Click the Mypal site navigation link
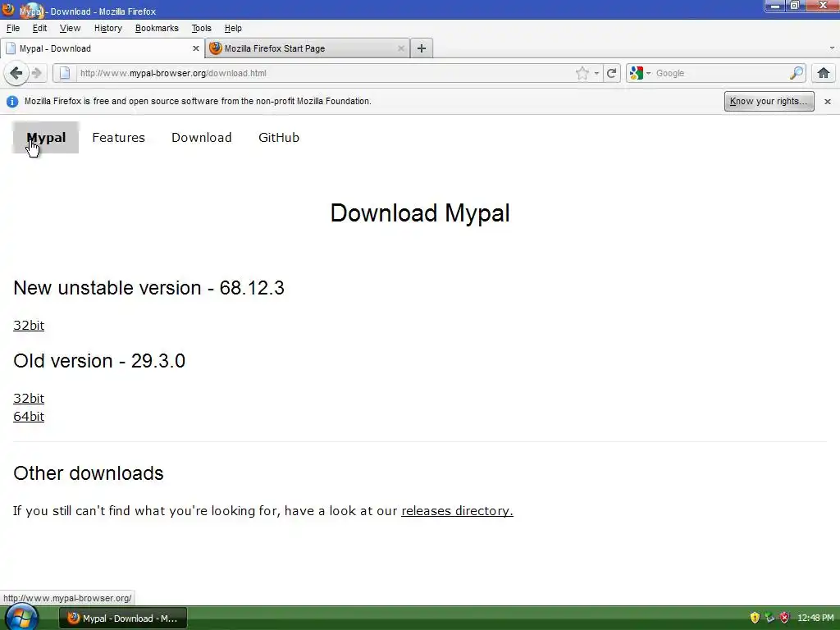Viewport: 840px width, 630px height. tap(46, 138)
